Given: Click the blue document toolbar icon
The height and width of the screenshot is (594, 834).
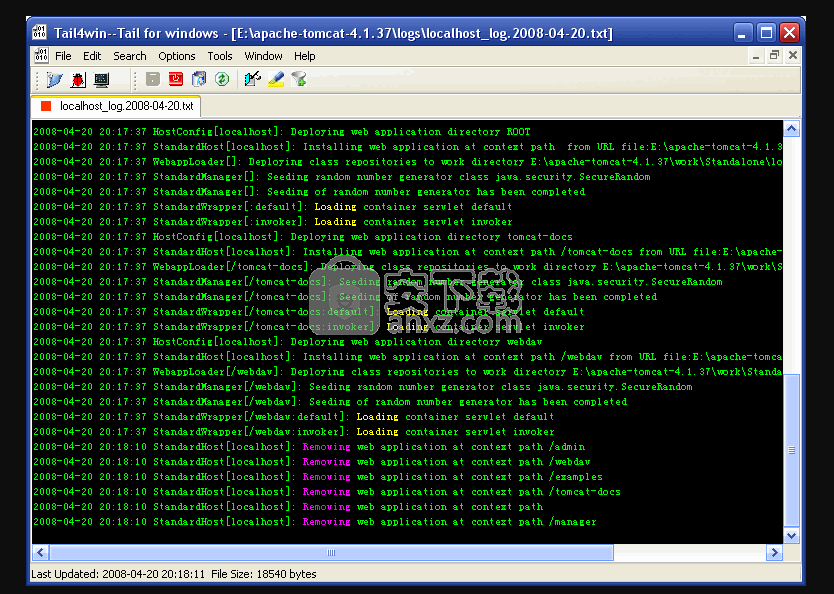Looking at the screenshot, I should (199, 79).
